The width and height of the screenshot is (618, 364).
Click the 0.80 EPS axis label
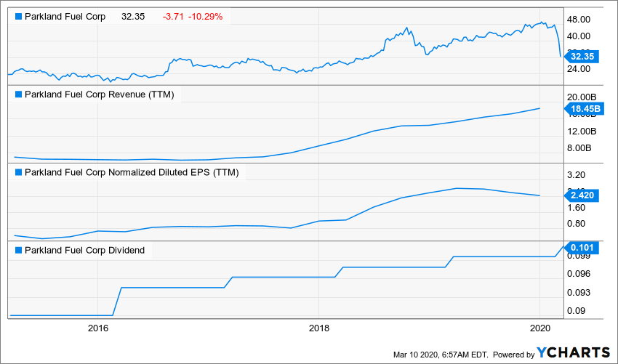click(577, 224)
